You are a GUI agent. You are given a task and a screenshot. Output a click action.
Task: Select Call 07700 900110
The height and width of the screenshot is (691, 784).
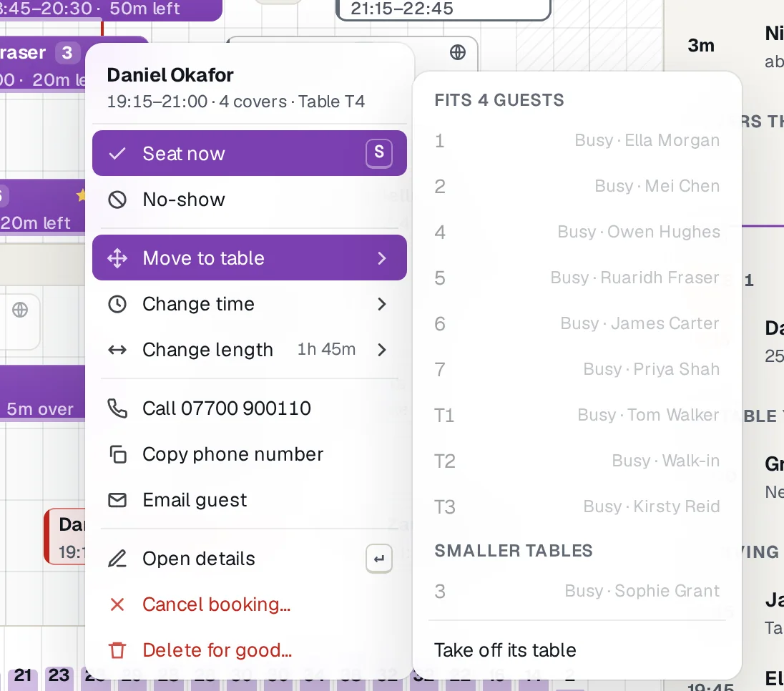(x=250, y=408)
